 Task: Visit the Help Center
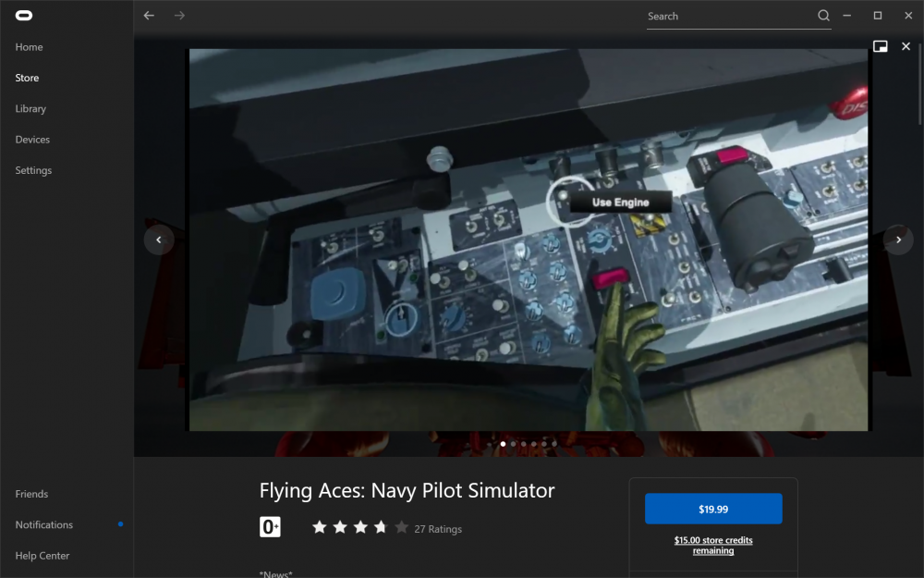(x=42, y=556)
